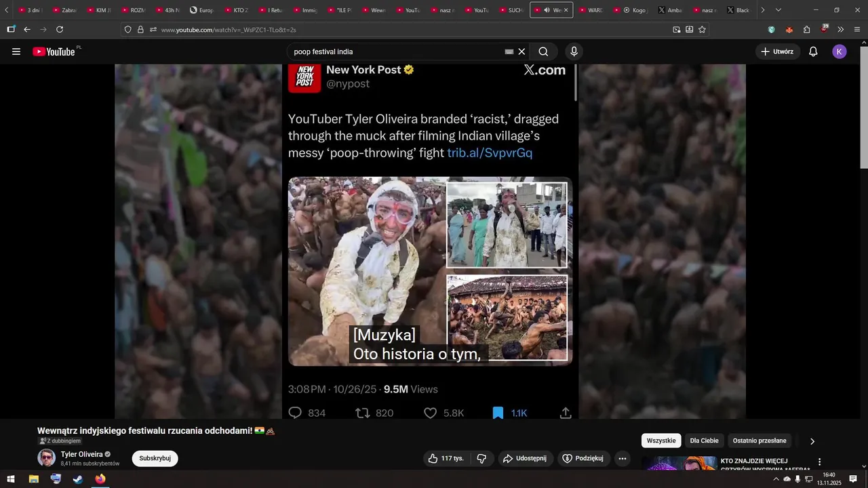
Task: Open Firefox taskbar icon
Action: click(x=100, y=479)
